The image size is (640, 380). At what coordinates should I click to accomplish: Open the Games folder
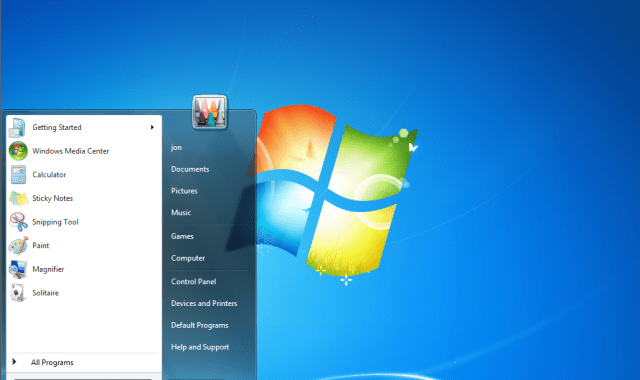182,236
